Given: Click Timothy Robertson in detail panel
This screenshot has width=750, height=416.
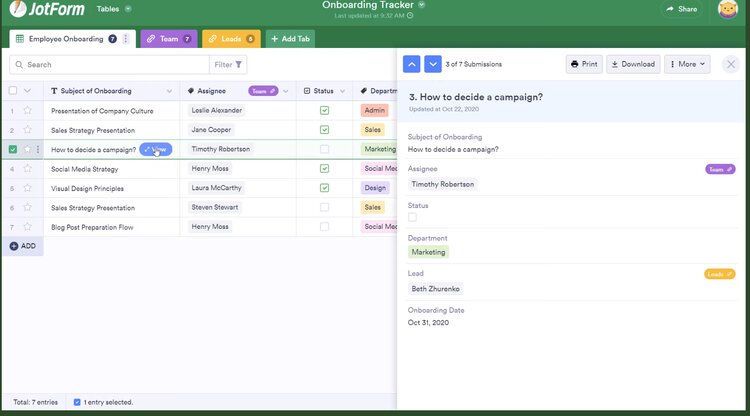Looking at the screenshot, I should (x=442, y=184).
